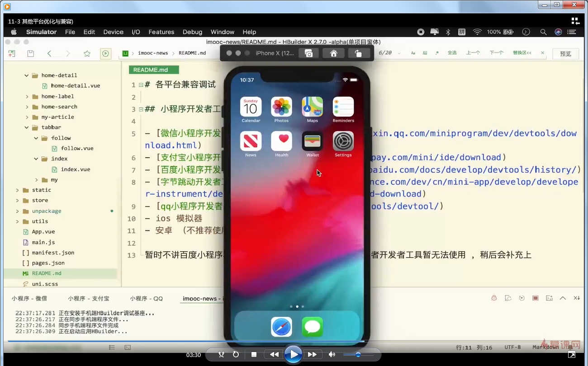Click the HBuilder new file icon
The image size is (588, 366).
[x=12, y=53]
